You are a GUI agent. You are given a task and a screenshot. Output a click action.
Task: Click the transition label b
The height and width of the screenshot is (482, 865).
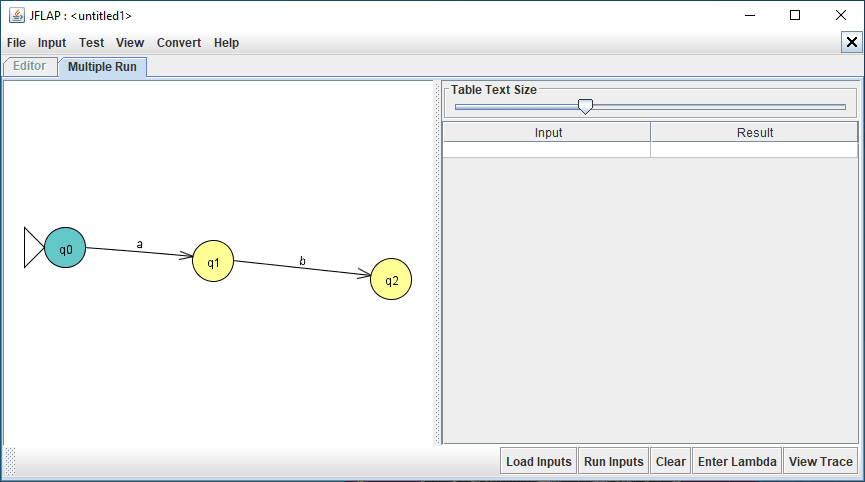pos(302,261)
